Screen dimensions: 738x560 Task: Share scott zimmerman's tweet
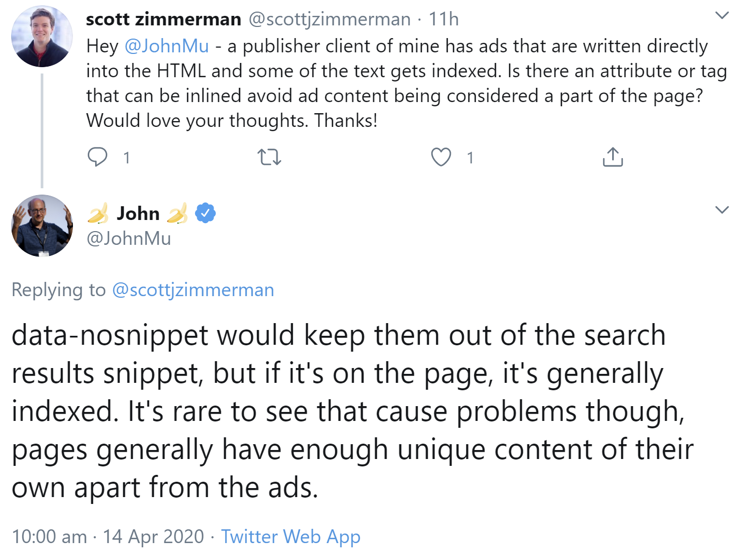coord(612,157)
